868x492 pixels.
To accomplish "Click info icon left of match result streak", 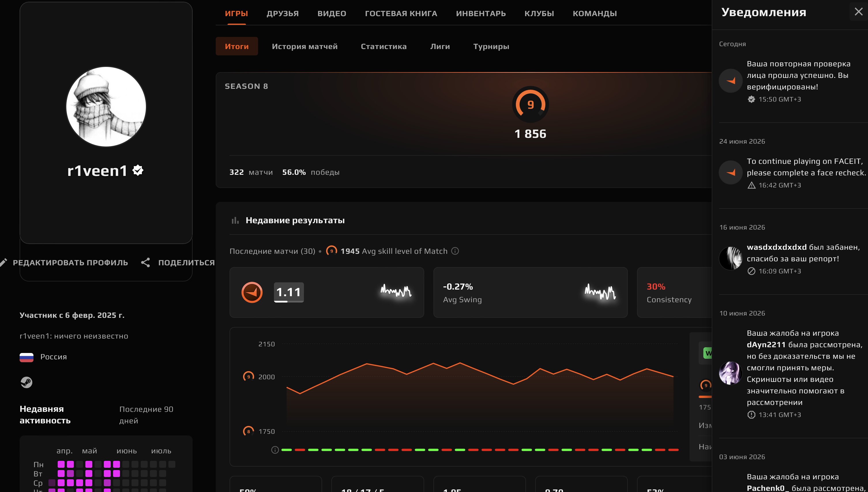I will pyautogui.click(x=275, y=450).
